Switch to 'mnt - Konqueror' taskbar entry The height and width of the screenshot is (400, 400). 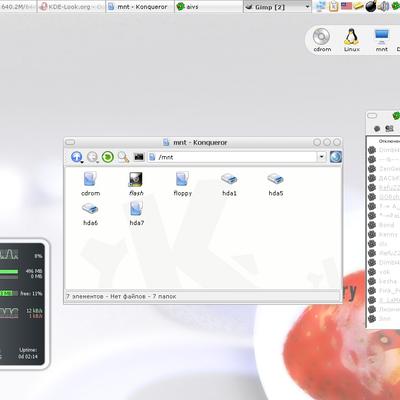coord(140,7)
